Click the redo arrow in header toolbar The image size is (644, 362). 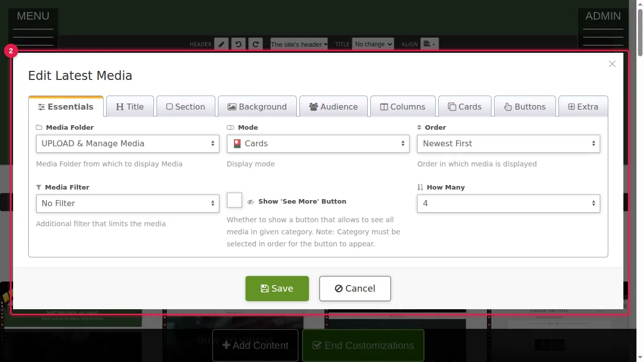[256, 44]
